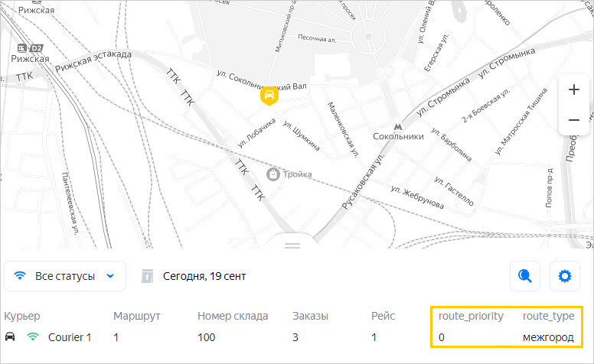Screen dimensions: 594x364
Task: Select the Courier 1 row name
Action: point(69,337)
